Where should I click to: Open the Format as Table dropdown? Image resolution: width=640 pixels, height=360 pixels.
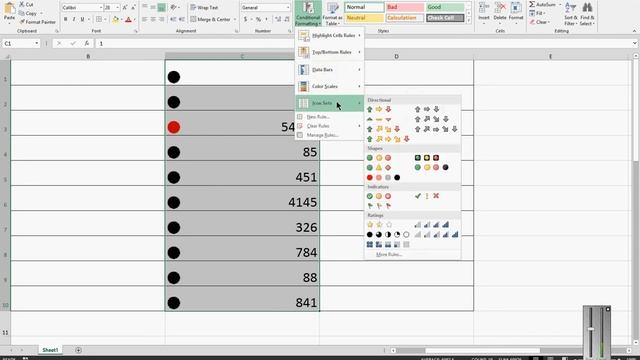pyautogui.click(x=332, y=13)
